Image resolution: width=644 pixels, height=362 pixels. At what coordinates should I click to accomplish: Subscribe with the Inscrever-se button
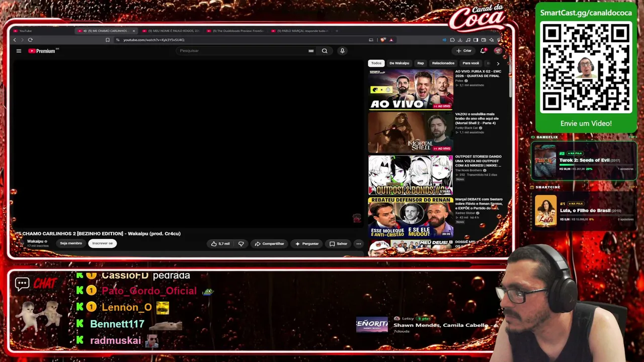[x=102, y=243]
